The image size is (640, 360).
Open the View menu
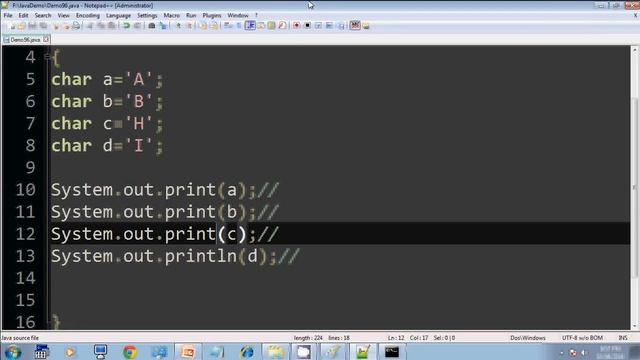point(63,15)
